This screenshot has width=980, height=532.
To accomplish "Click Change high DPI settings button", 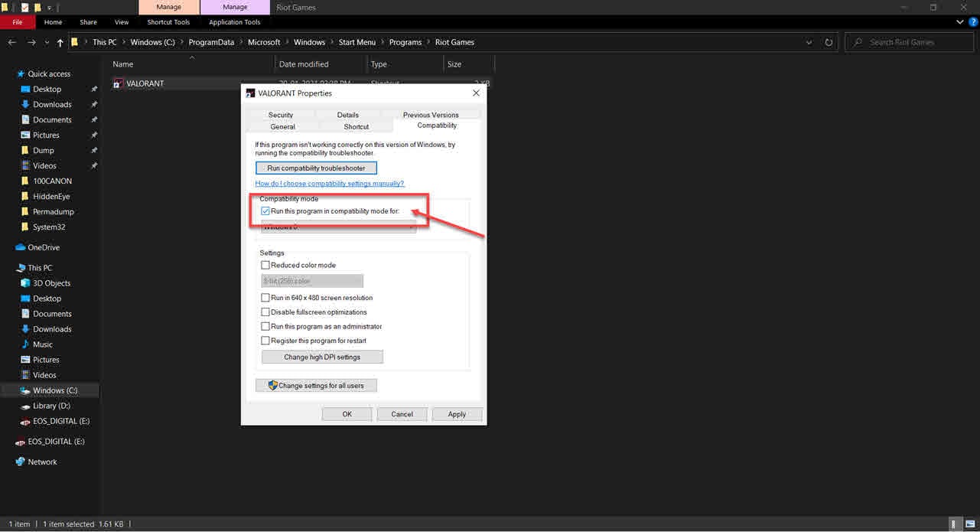I will click(322, 357).
